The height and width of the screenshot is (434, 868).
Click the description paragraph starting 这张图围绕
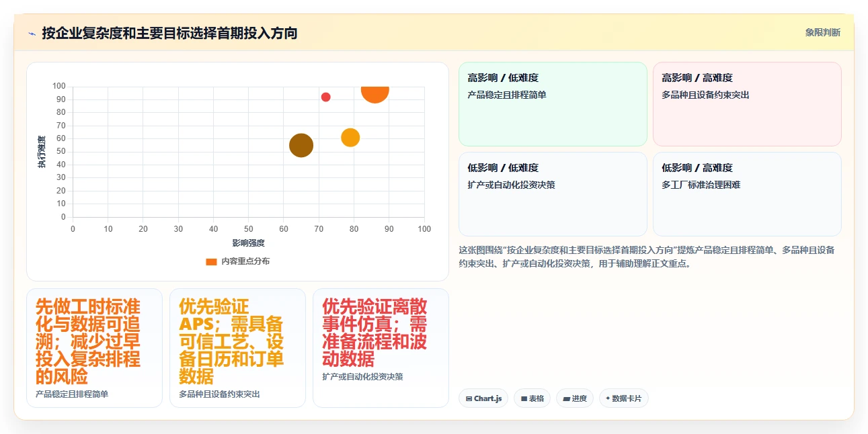[x=647, y=257]
